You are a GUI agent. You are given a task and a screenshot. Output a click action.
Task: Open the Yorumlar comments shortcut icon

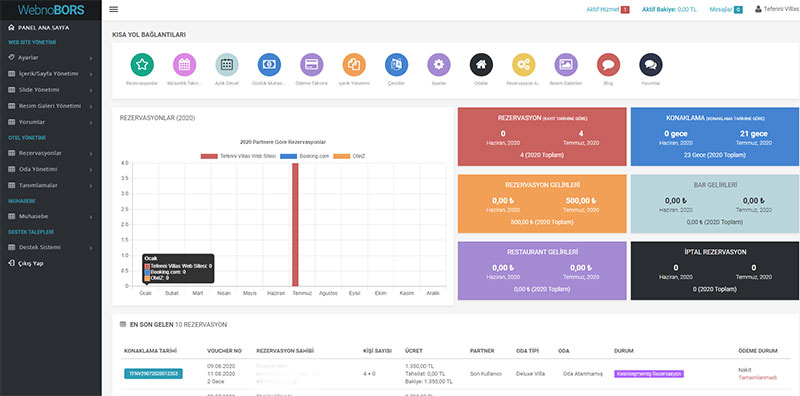(x=651, y=65)
